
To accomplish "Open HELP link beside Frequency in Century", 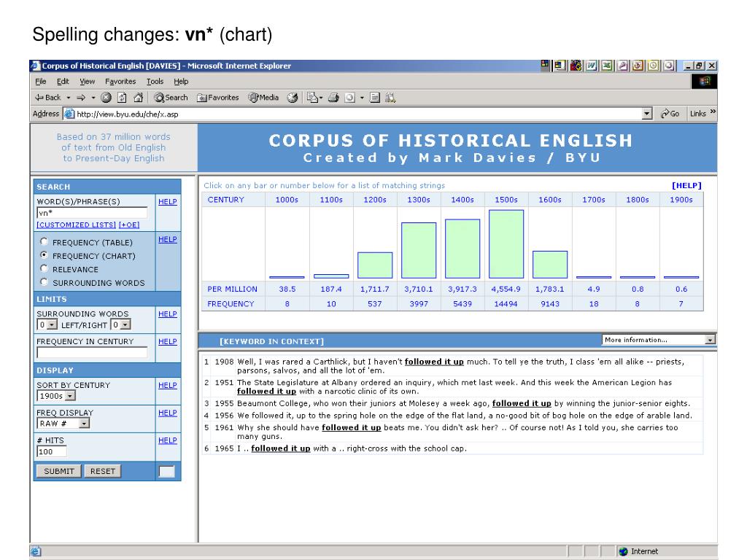I will [x=167, y=342].
